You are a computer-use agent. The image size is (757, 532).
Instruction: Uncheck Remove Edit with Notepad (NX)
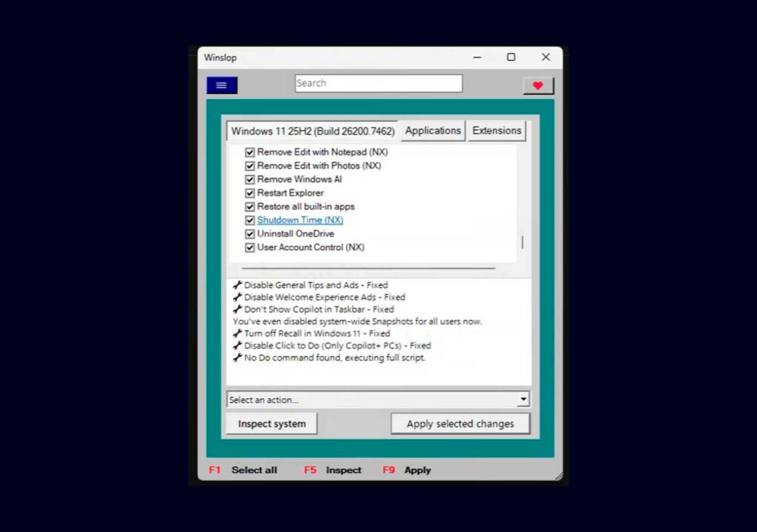[250, 152]
